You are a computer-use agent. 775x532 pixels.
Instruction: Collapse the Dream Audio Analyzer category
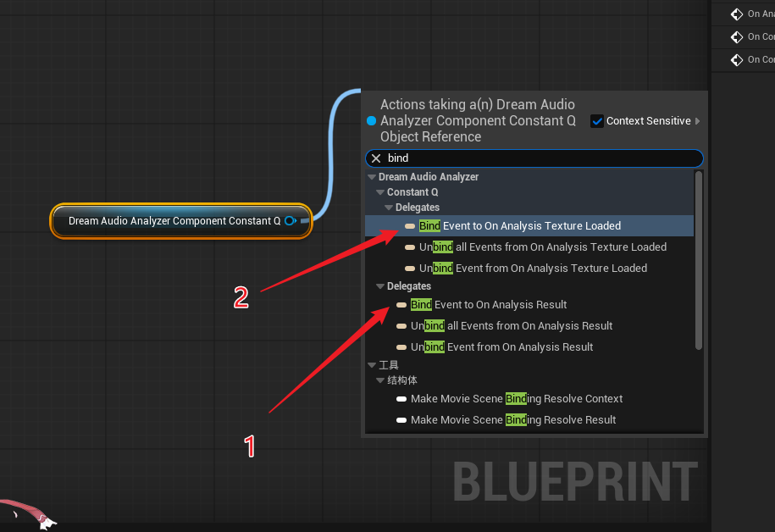(x=372, y=177)
